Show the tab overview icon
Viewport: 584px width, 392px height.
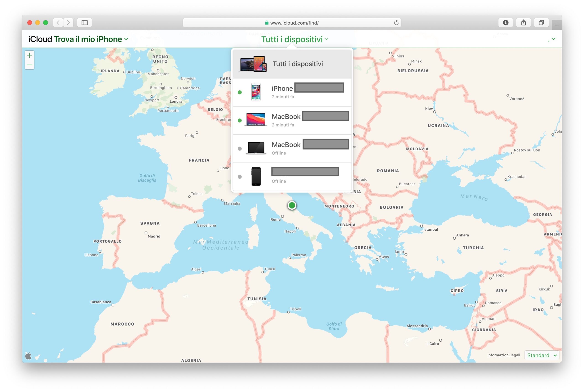point(541,23)
